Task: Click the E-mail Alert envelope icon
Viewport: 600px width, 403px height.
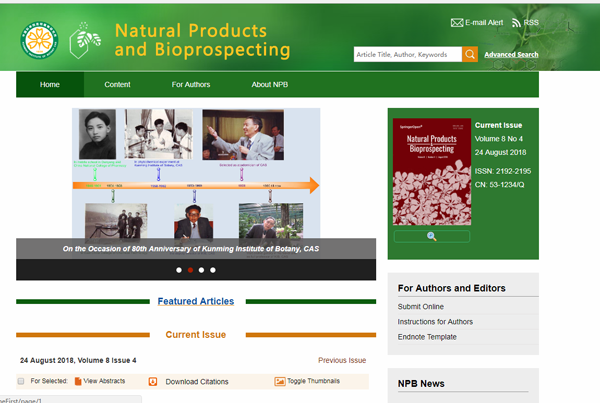Action: [x=457, y=23]
